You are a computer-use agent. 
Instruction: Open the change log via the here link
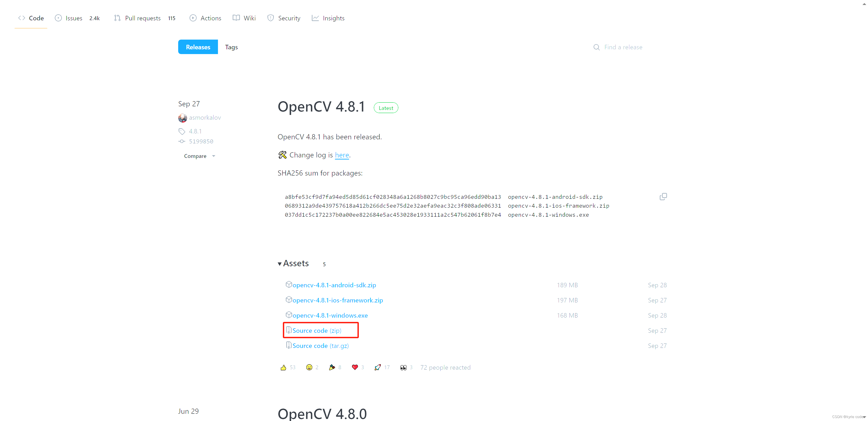(x=342, y=155)
